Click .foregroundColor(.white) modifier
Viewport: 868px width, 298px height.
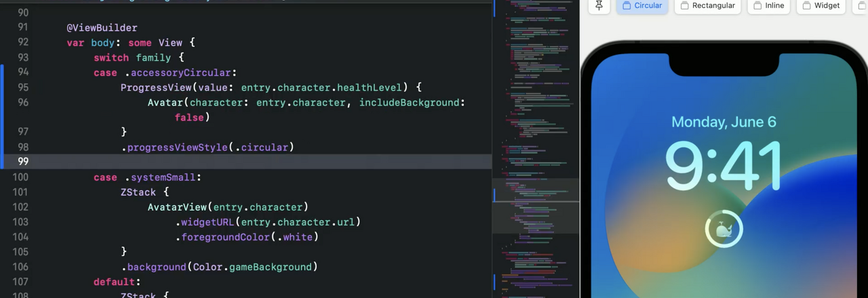pos(247,237)
